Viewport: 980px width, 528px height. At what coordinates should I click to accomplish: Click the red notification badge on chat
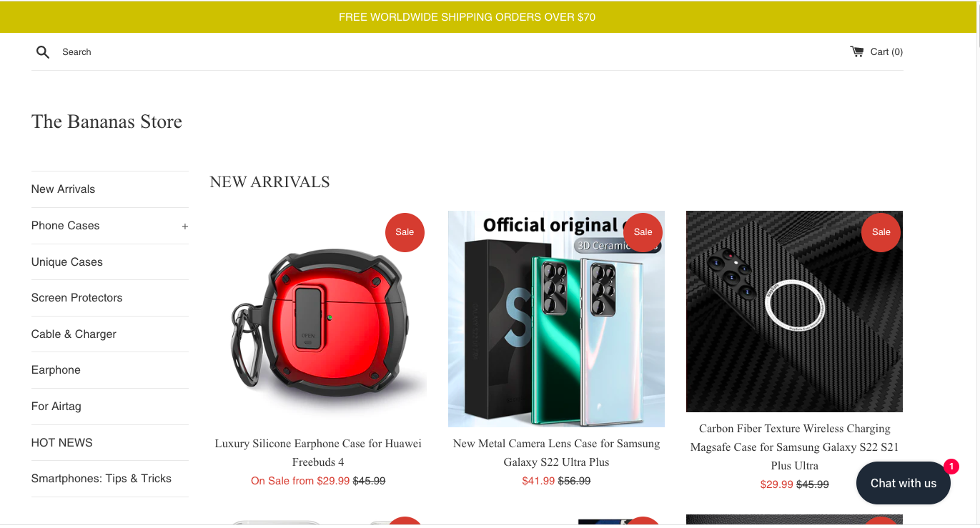pyautogui.click(x=951, y=467)
